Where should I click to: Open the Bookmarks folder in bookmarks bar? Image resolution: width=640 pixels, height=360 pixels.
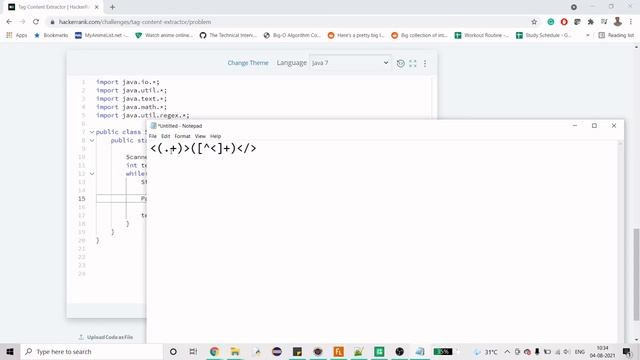click(51, 36)
